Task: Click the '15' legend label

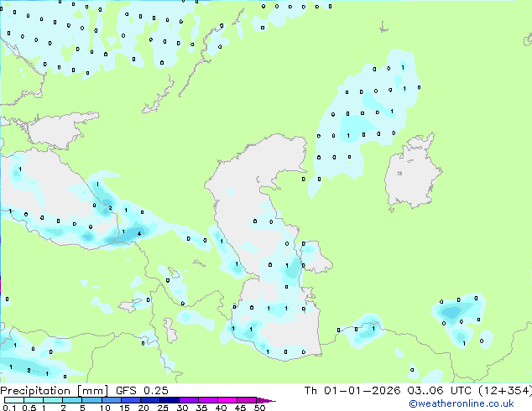Action: tap(124, 408)
